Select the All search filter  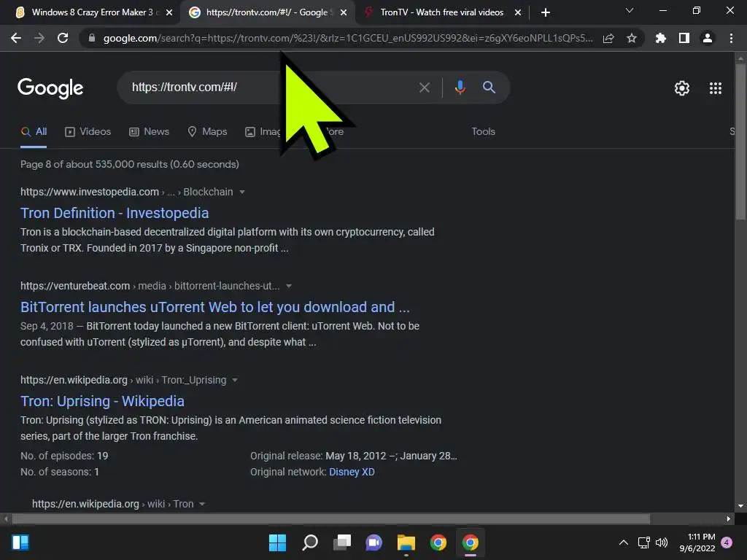coord(34,132)
